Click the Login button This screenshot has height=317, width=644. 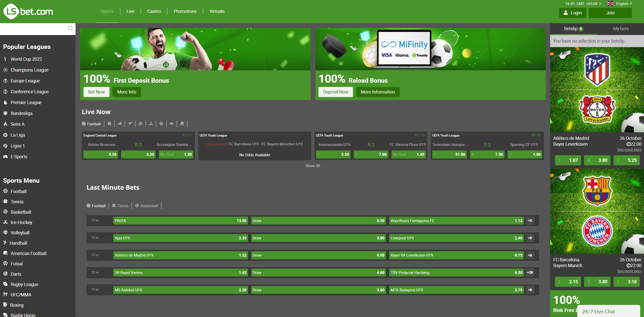coord(573,13)
